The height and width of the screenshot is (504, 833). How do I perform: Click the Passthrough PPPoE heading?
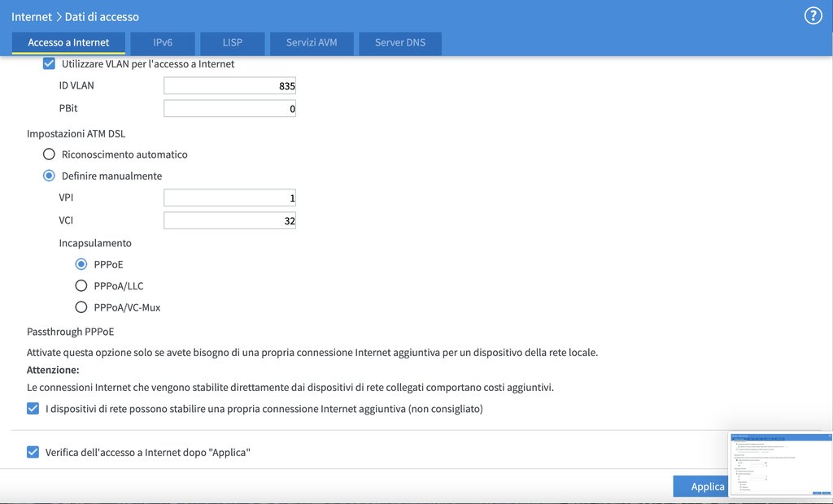(x=71, y=332)
